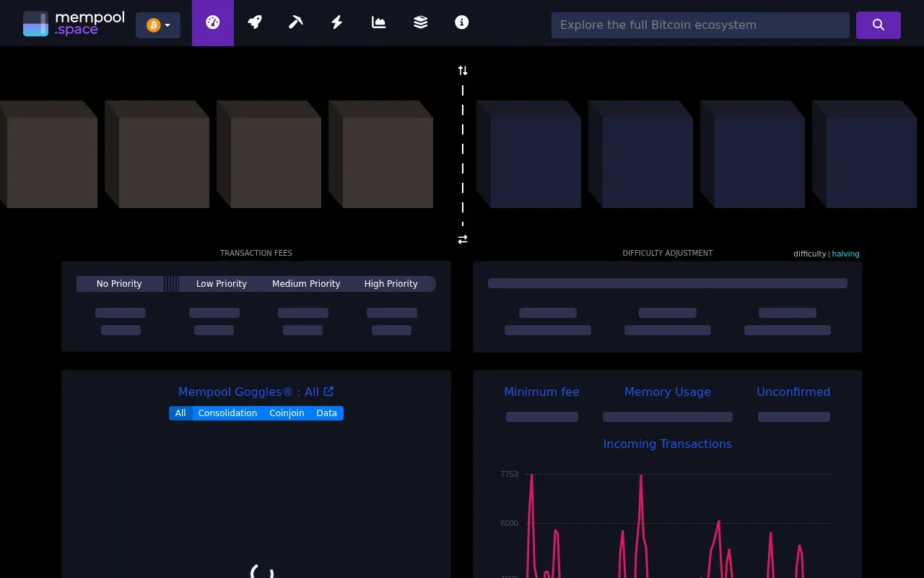
Task: Open the Accelerator rocket icon
Action: click(x=254, y=22)
